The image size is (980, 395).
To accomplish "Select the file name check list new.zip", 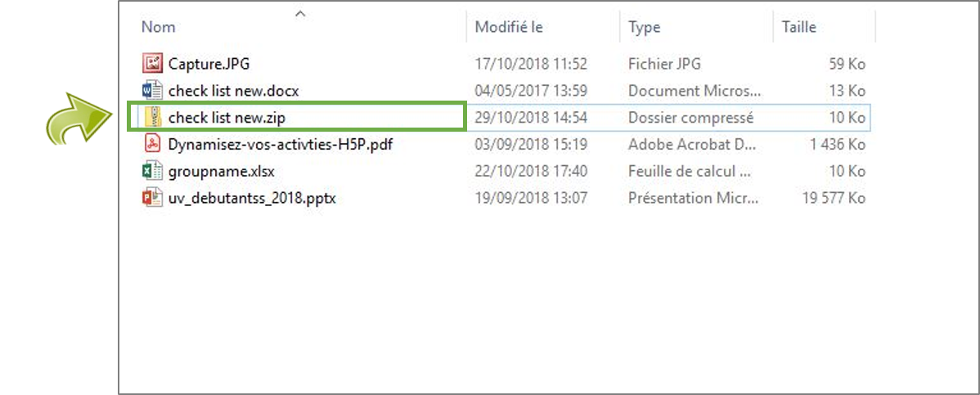I will [x=227, y=118].
